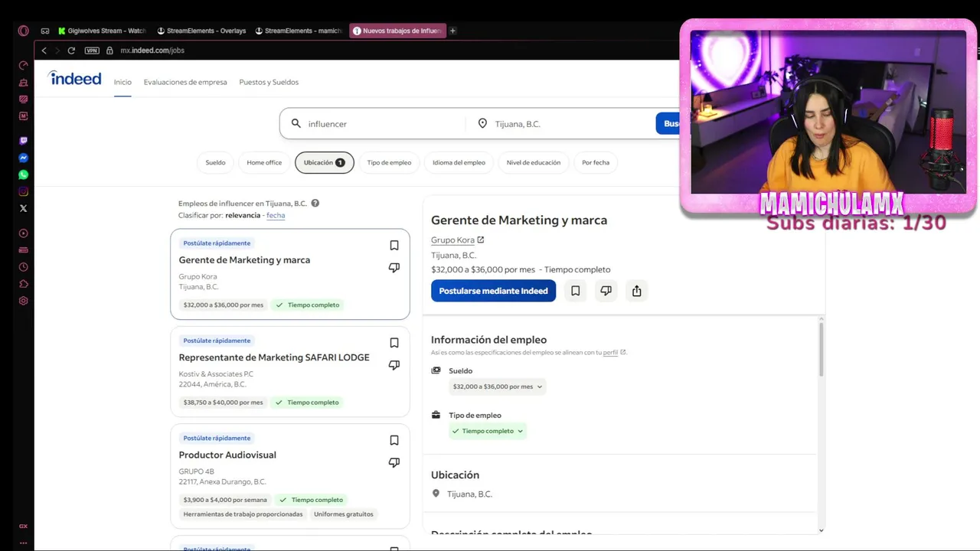Open Representante de Marketing SAFARI LODGE listing
This screenshot has height=551, width=980.
point(274,357)
